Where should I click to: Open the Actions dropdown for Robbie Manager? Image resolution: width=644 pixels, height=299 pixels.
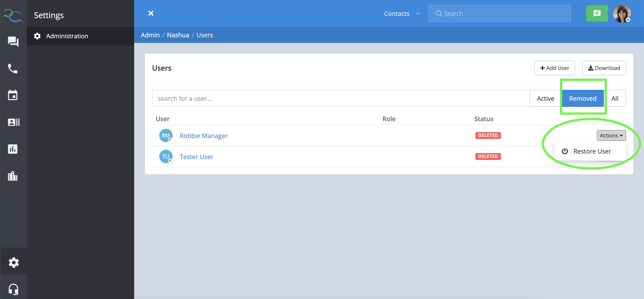[611, 135]
